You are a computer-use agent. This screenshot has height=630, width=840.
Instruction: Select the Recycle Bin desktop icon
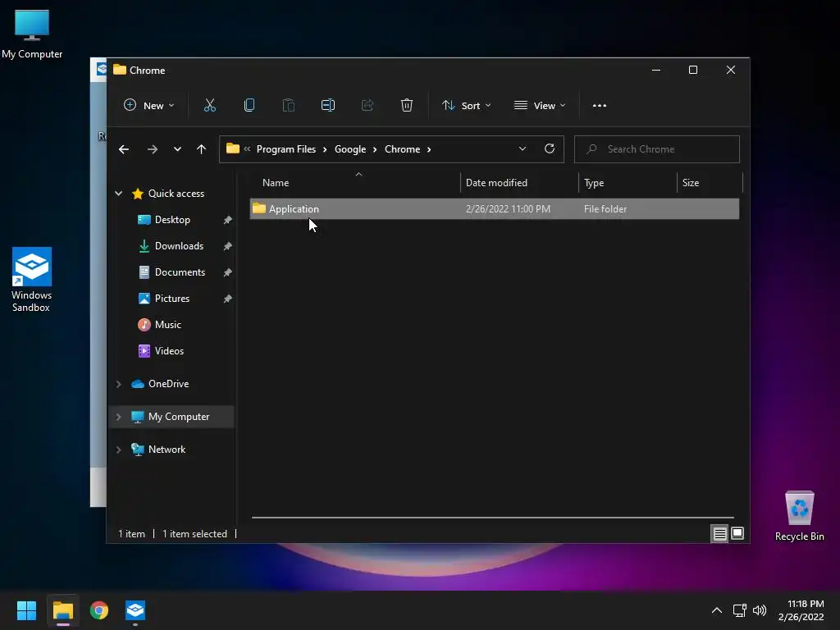pos(799,516)
